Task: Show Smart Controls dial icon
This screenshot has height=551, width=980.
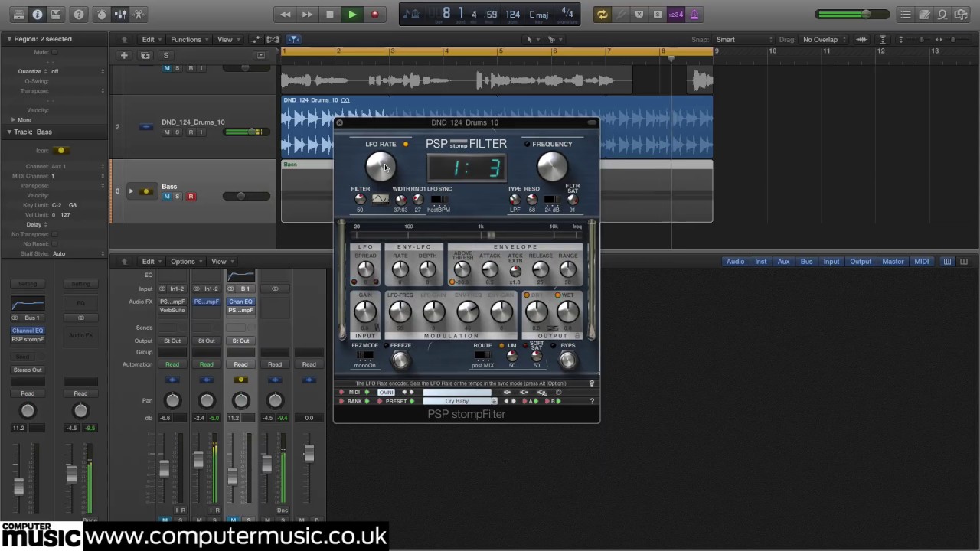Action: [x=102, y=15]
